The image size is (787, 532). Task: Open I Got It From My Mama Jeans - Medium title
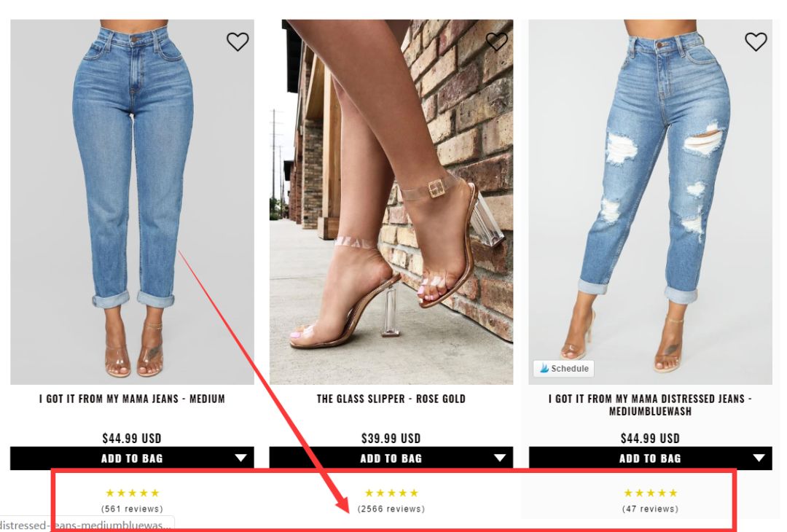click(132, 399)
